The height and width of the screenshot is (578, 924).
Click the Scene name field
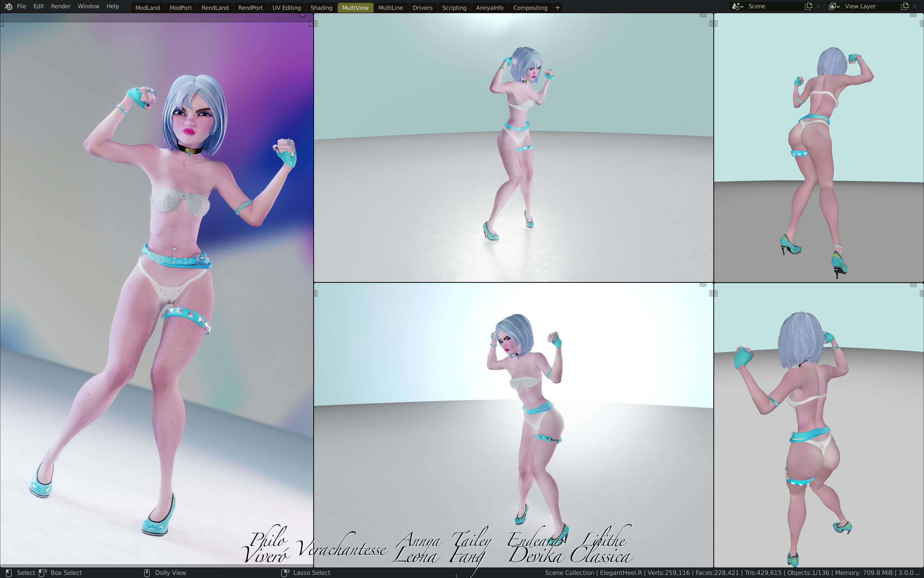(x=774, y=6)
